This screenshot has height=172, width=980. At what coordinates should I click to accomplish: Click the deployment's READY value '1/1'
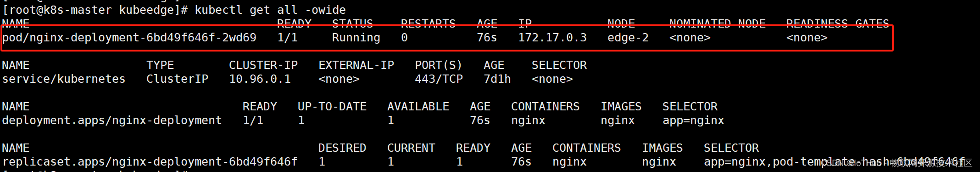point(253,120)
